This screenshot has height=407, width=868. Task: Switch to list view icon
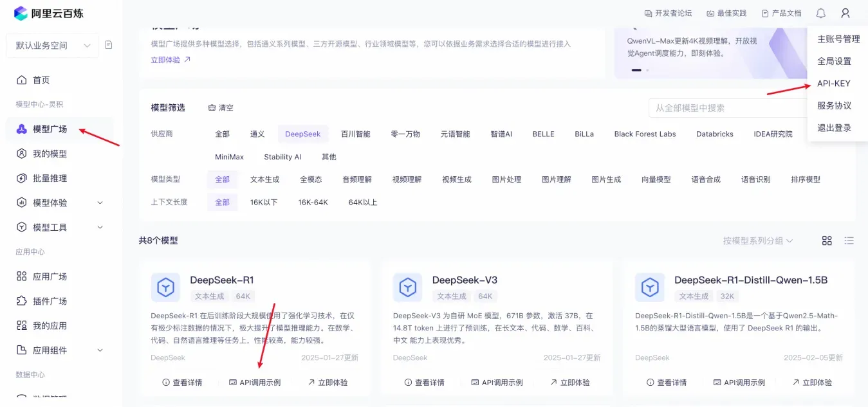pos(849,240)
